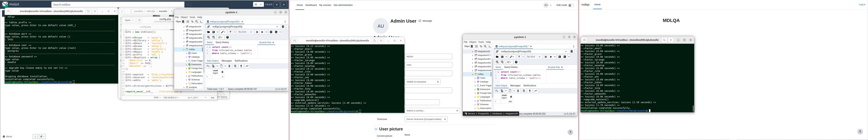868x140 pixels.
Task: Open Server timezone (Europe/London) dropdown
Action: tap(426, 119)
